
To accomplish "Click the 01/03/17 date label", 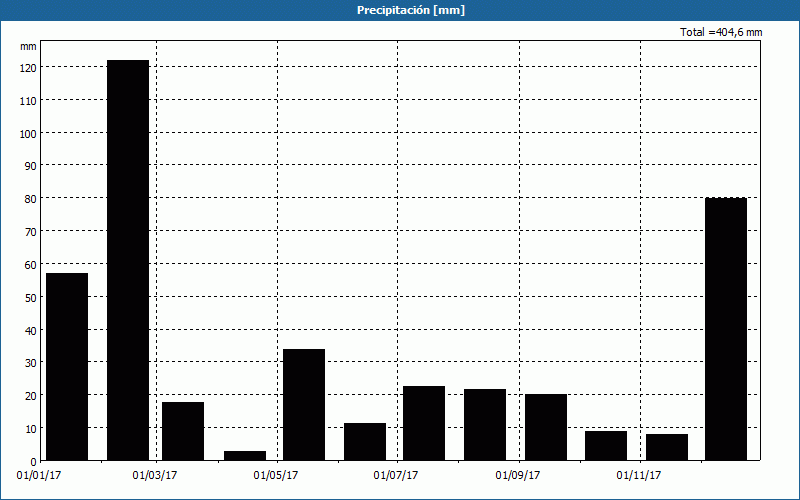I will click(155, 476).
